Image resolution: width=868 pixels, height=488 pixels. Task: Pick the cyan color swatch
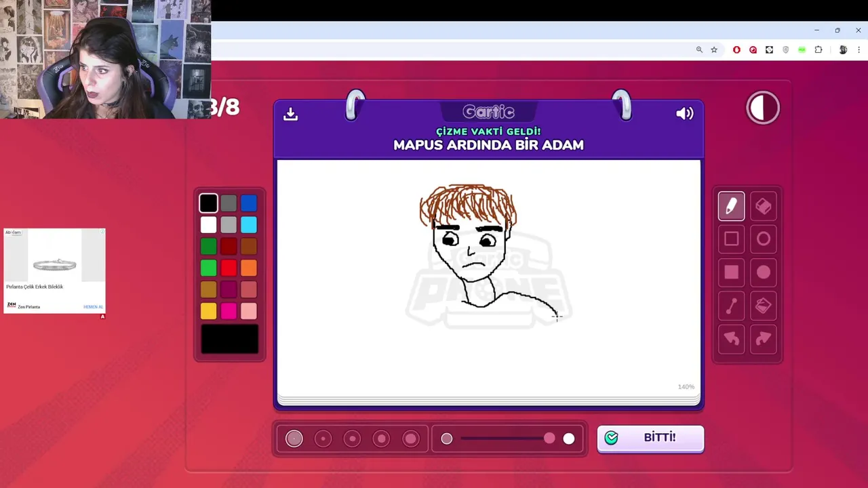(249, 224)
